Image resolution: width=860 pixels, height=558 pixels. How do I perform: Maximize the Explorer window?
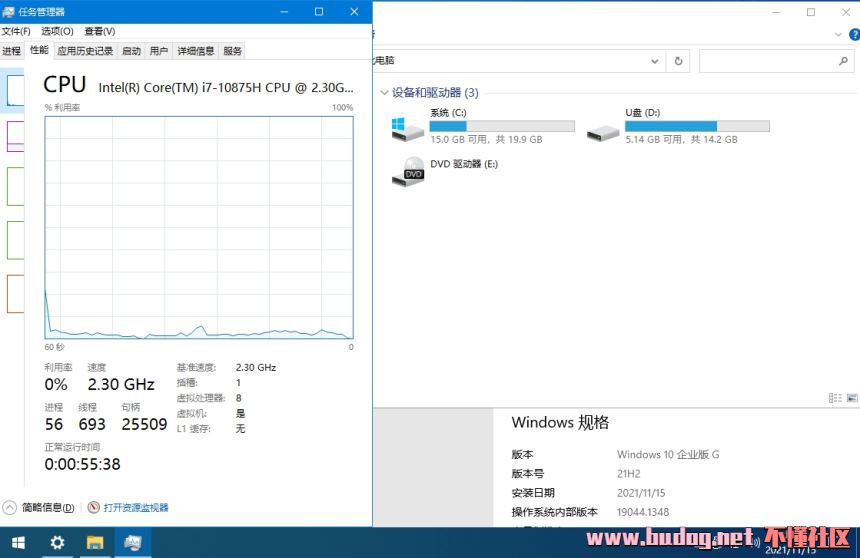[811, 12]
